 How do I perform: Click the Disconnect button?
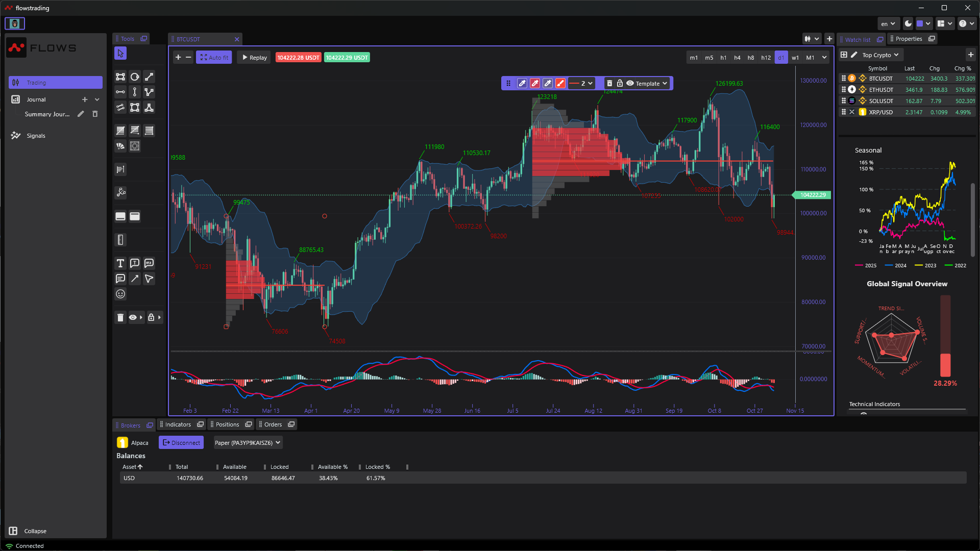[x=181, y=442]
